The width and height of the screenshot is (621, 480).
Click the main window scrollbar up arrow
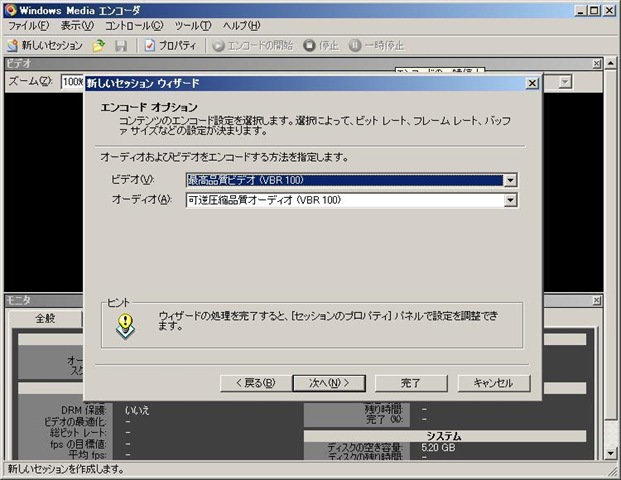click(610, 63)
